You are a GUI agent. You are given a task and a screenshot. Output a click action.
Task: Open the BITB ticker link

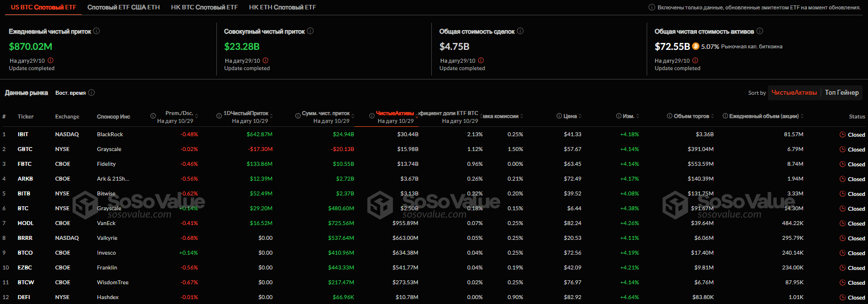coord(24,193)
